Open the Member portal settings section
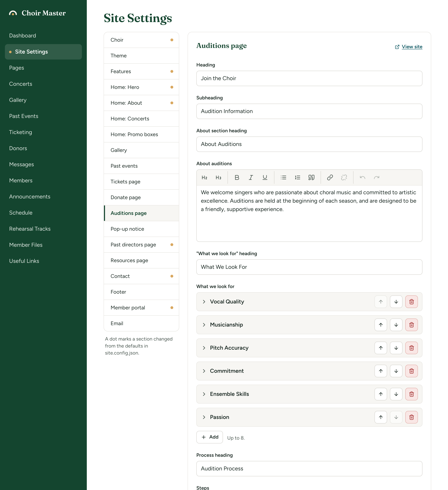The height and width of the screenshot is (490, 448). (x=141, y=308)
